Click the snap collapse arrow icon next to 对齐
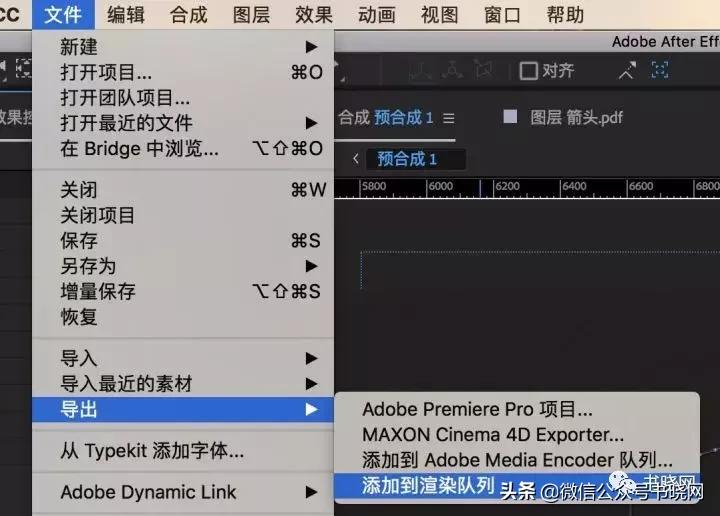This screenshot has width=720, height=516. (x=627, y=70)
